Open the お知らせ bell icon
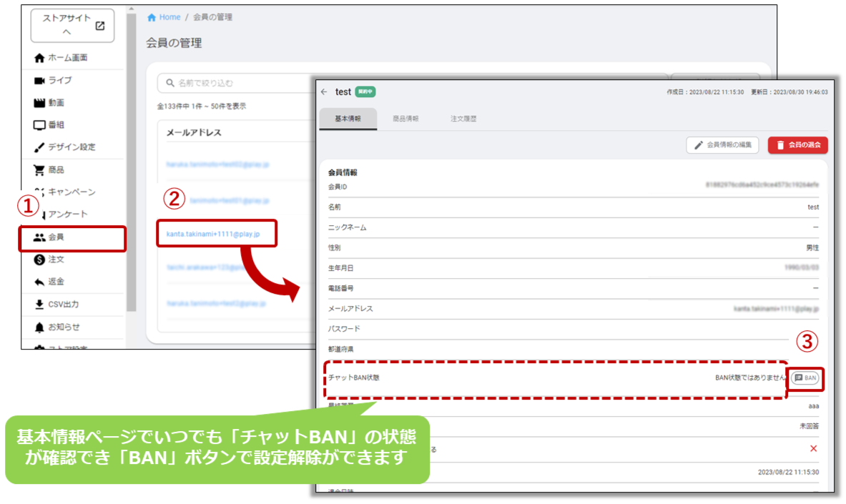The height and width of the screenshot is (504, 846). tap(39, 327)
